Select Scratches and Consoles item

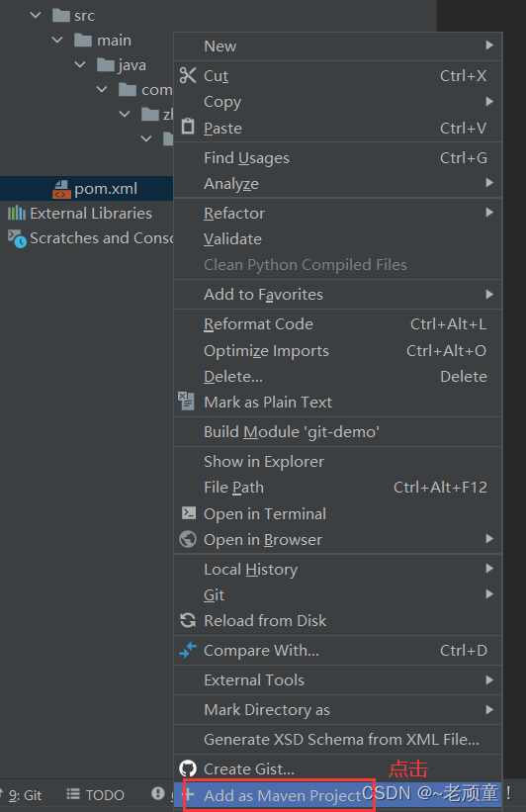[90, 238]
